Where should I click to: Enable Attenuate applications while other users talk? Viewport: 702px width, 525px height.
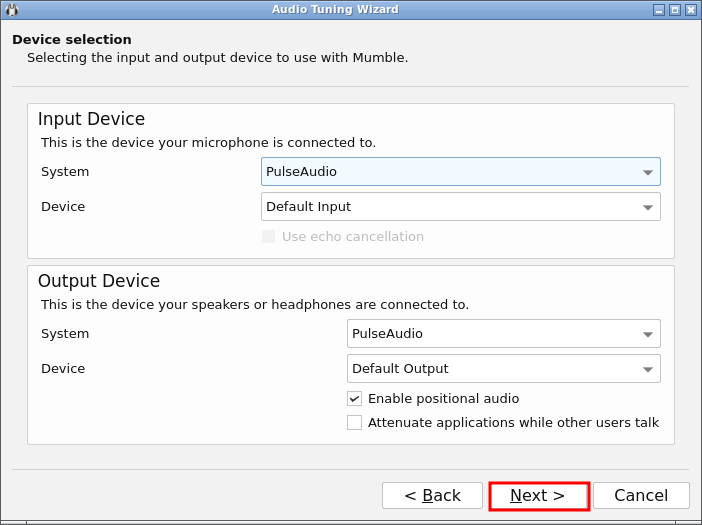pyautogui.click(x=355, y=423)
